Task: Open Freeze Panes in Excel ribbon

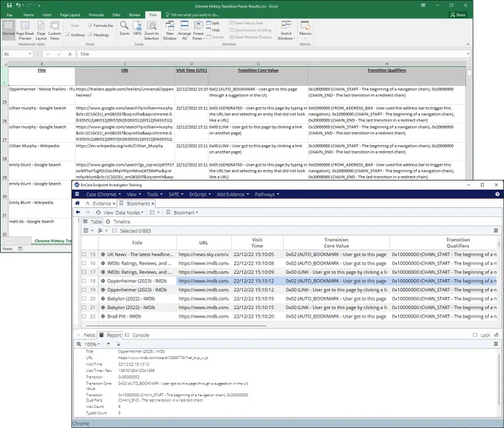Action: tap(199, 30)
